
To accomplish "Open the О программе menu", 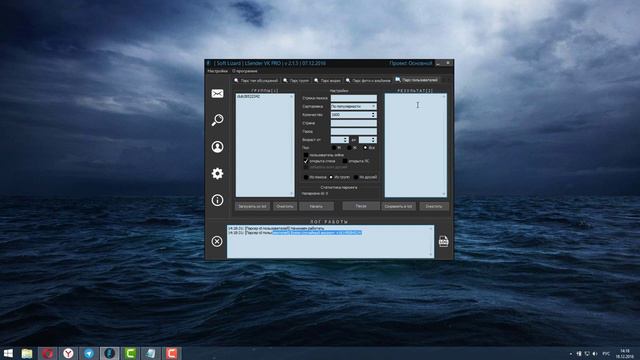I will tap(244, 71).
